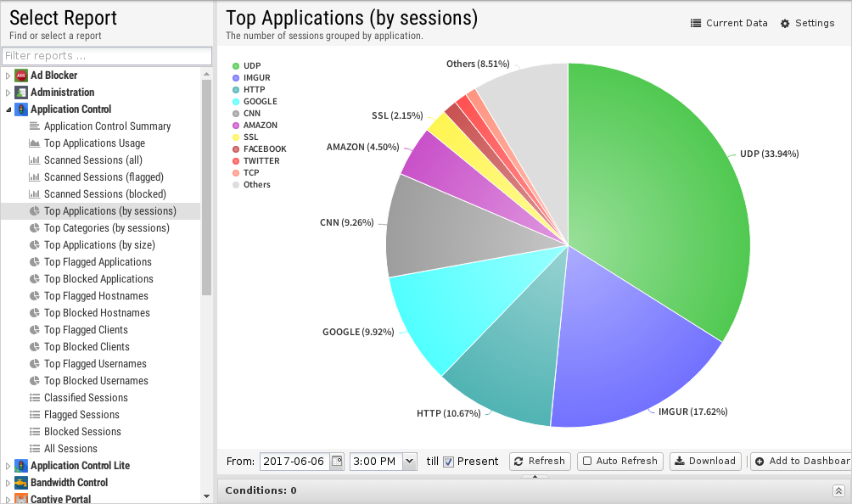Expand the Application Control Lite node

point(8,466)
